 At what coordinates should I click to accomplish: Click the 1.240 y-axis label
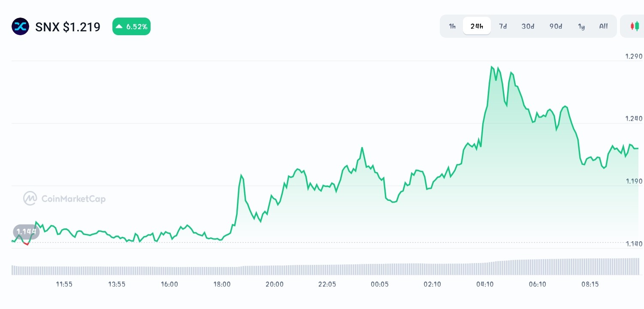click(633, 118)
